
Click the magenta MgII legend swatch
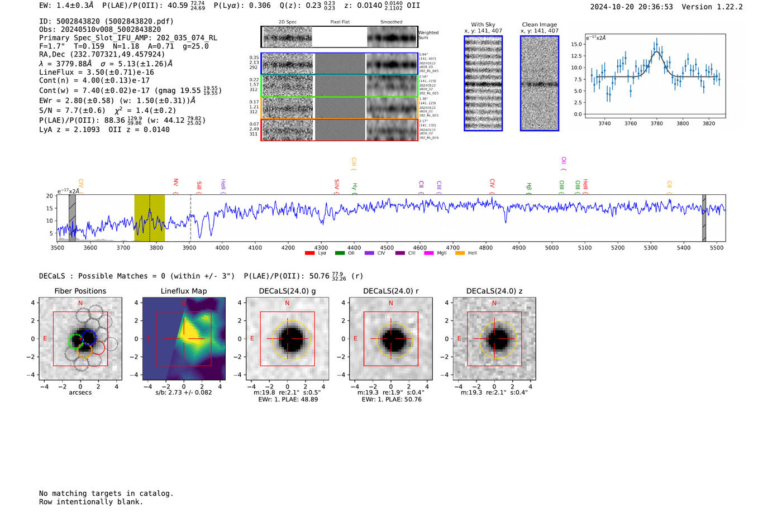click(x=429, y=253)
